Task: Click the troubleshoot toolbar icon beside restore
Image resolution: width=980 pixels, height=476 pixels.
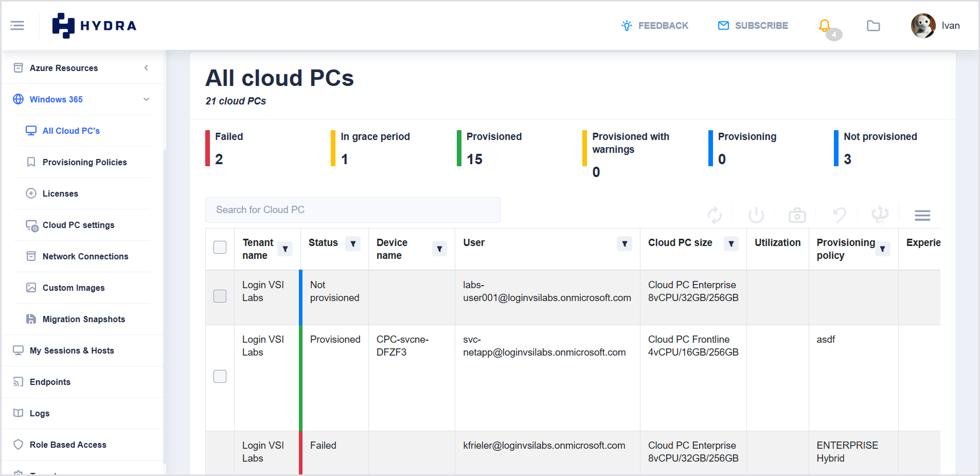Action: [x=880, y=215]
